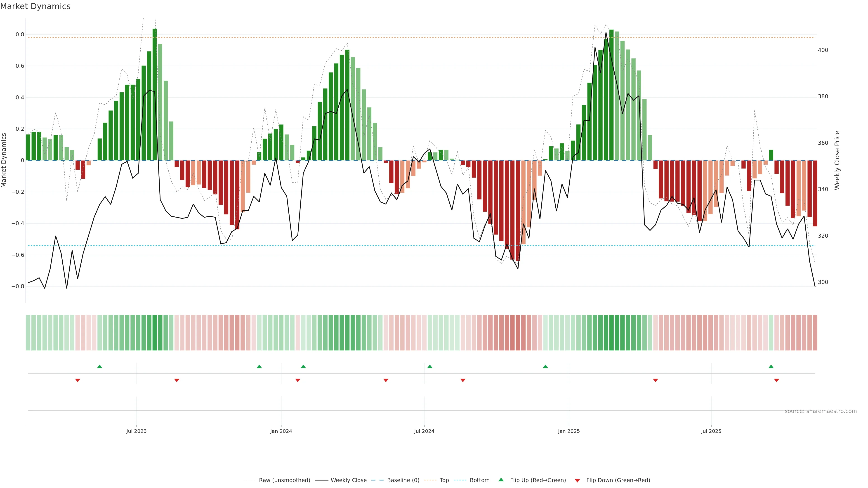Click the leftmost green heatmap strip cell
The height and width of the screenshot is (488, 868).
click(x=28, y=333)
